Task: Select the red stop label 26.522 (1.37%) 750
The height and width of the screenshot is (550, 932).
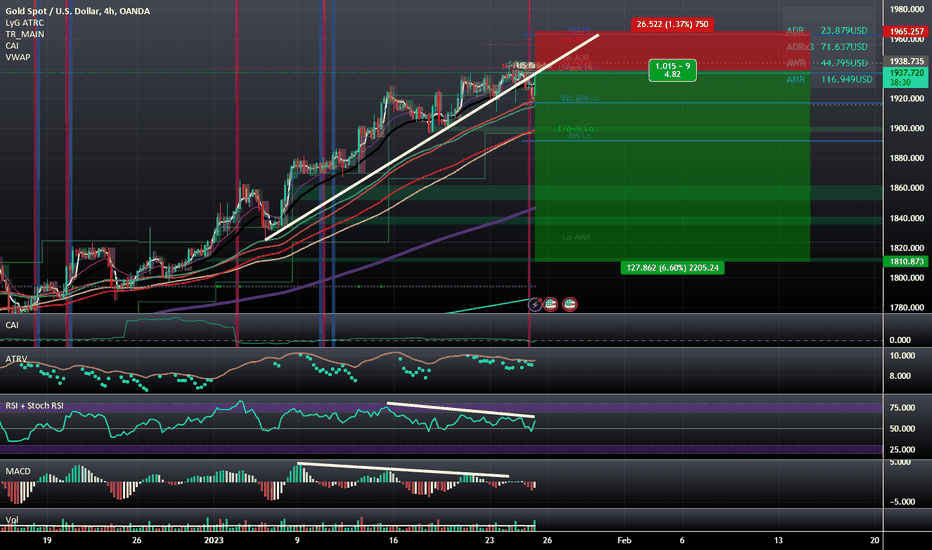Action: pyautogui.click(x=672, y=24)
